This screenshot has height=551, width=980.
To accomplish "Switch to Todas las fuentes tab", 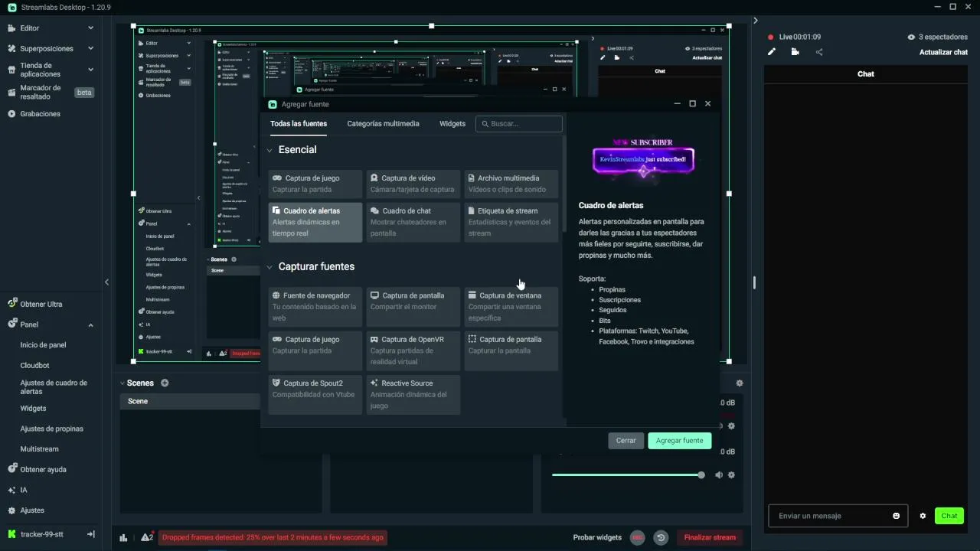I will (x=299, y=124).
